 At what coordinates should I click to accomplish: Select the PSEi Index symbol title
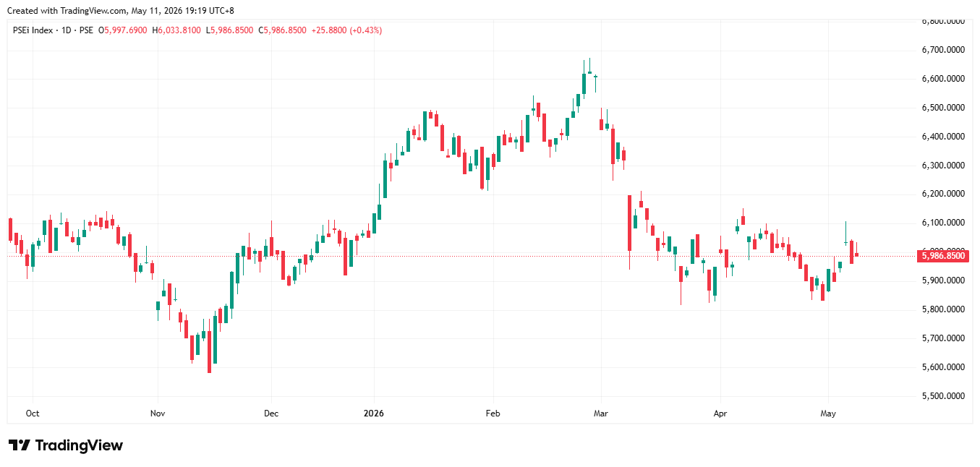[33, 30]
